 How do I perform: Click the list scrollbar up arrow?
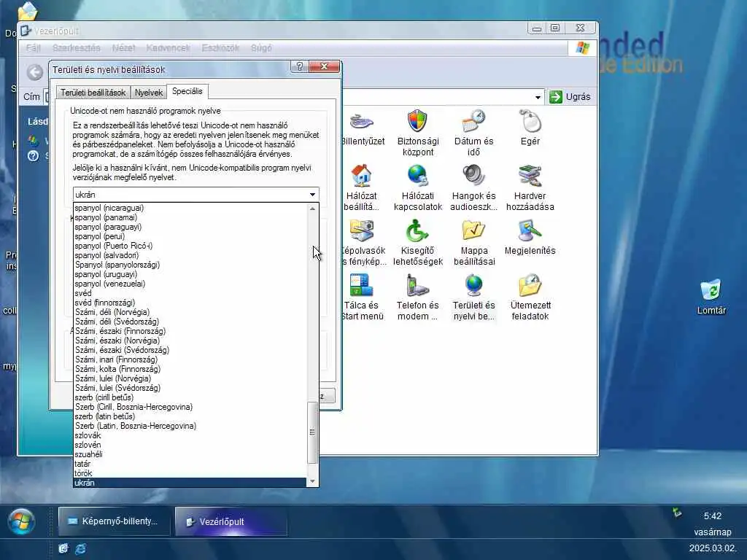pos(312,208)
